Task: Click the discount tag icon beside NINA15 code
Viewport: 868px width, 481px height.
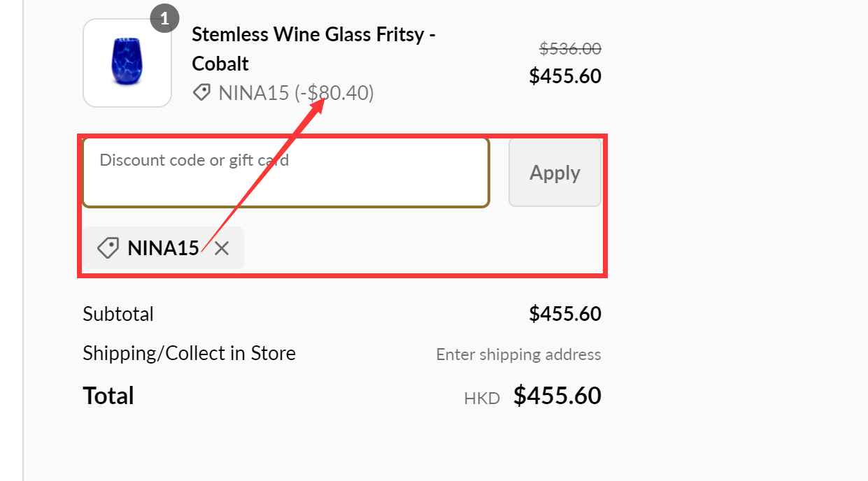Action: point(201,92)
